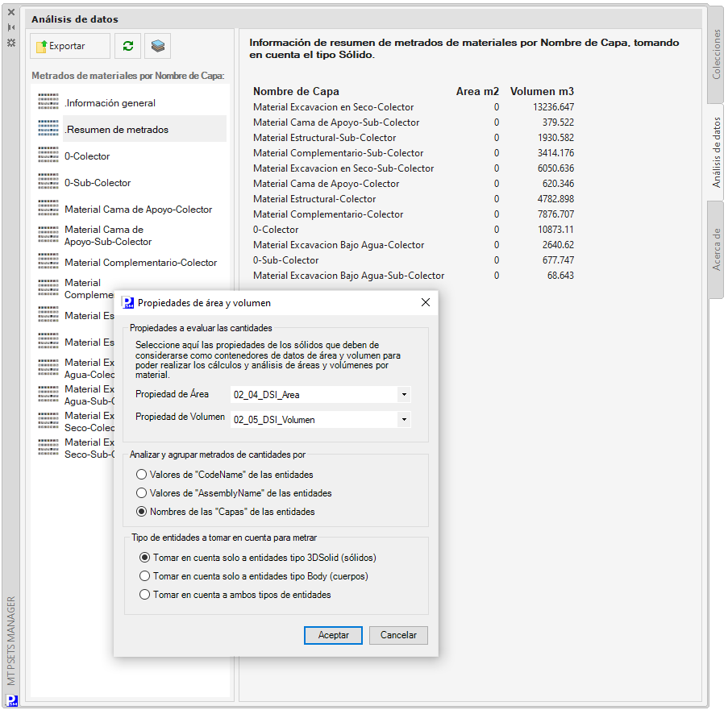Click the green refresh arrows icon

128,46
